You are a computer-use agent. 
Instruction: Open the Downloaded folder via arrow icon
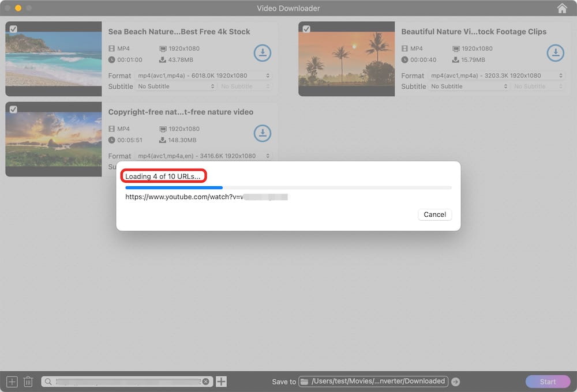click(455, 381)
